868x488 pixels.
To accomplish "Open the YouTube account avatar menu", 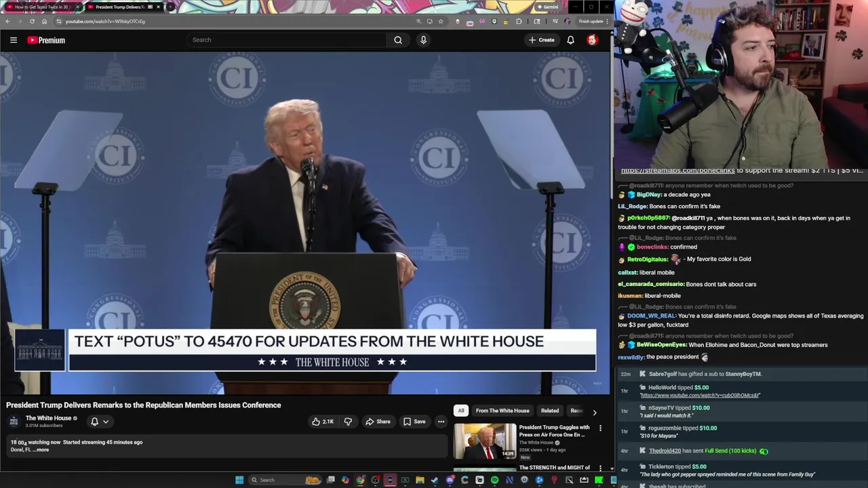I will pyautogui.click(x=592, y=40).
